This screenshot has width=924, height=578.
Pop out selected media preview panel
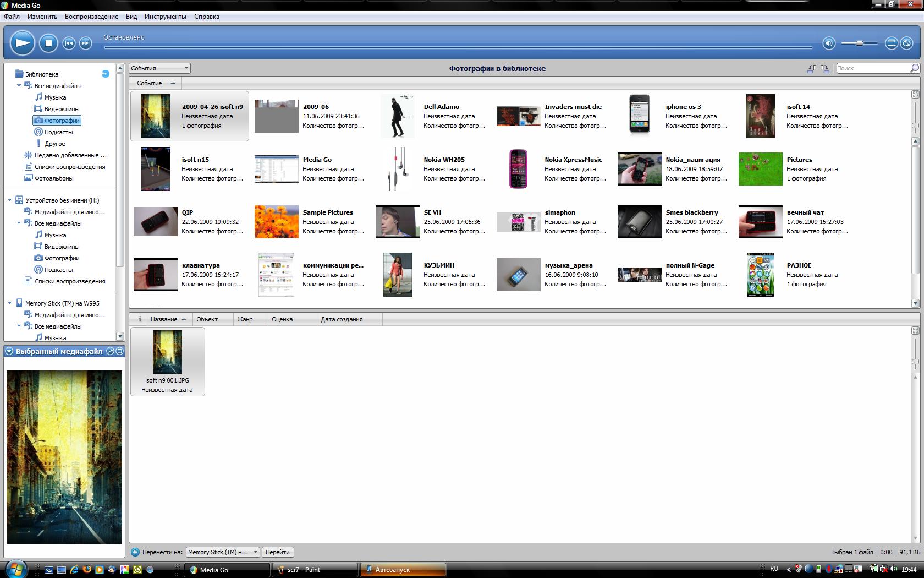click(x=110, y=351)
